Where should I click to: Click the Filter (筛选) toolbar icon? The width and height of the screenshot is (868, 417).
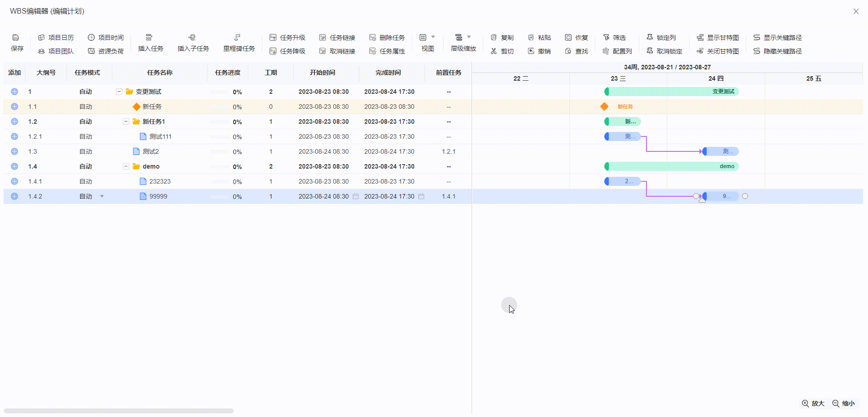pyautogui.click(x=606, y=38)
